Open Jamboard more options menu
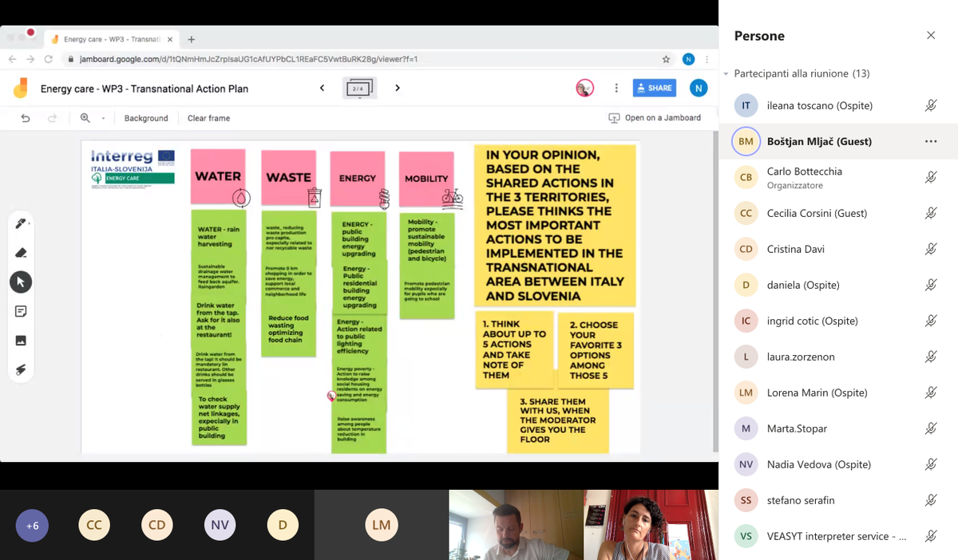The height and width of the screenshot is (560, 958). click(616, 89)
